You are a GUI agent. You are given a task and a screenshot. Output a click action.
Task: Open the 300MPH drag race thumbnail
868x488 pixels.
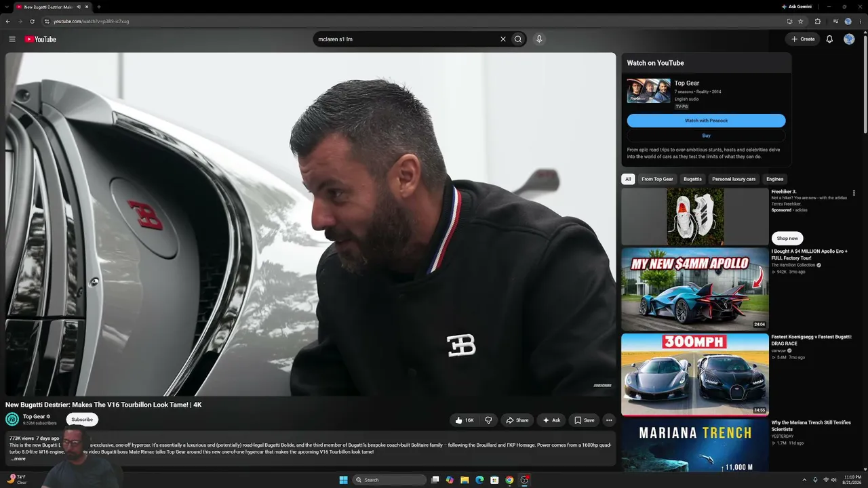[695, 375]
